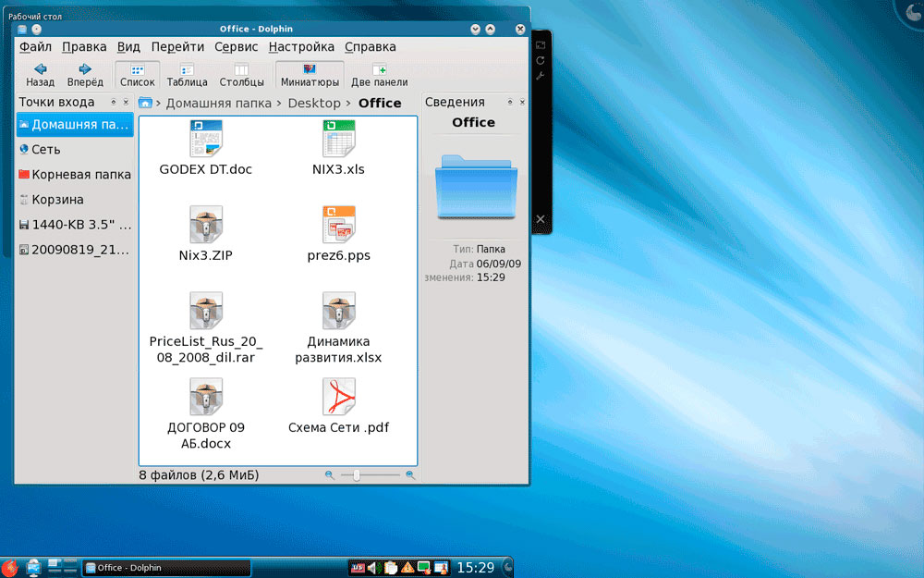Open the Файл menu

point(35,47)
